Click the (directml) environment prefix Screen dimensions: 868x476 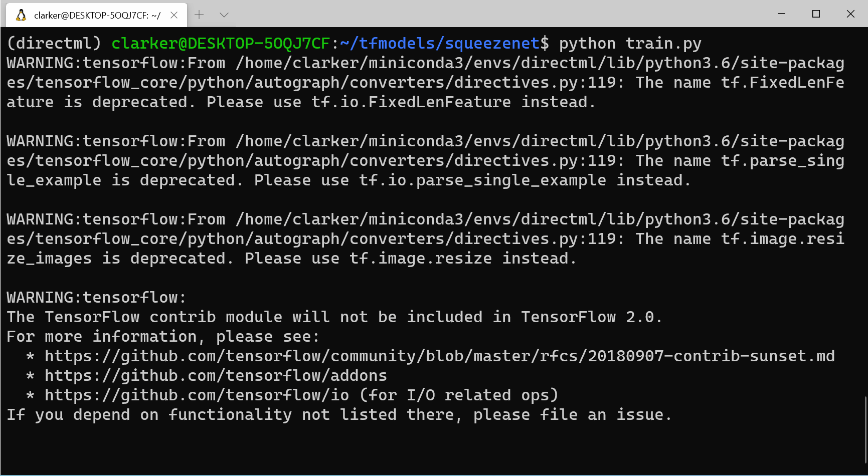pos(54,44)
